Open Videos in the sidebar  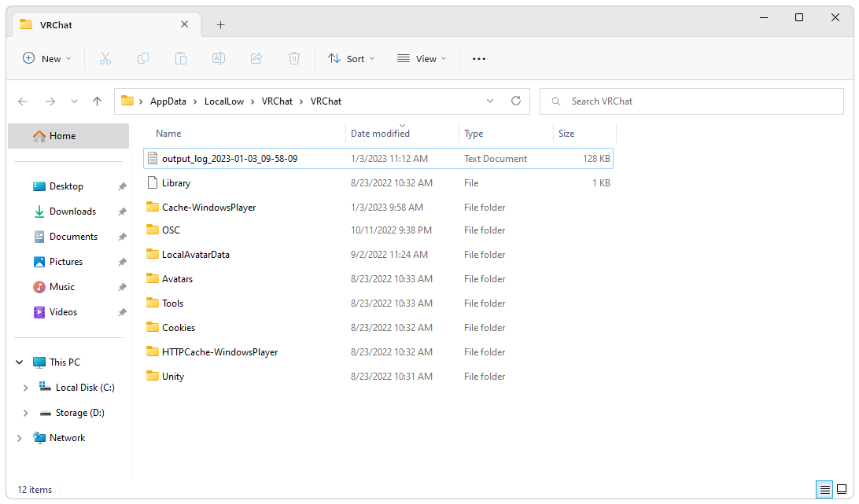[63, 312]
